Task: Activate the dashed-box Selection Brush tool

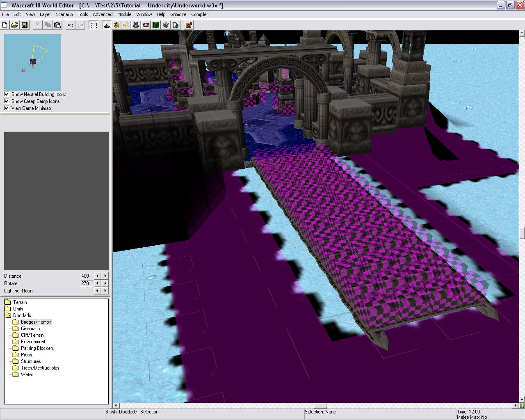Action: click(94, 25)
